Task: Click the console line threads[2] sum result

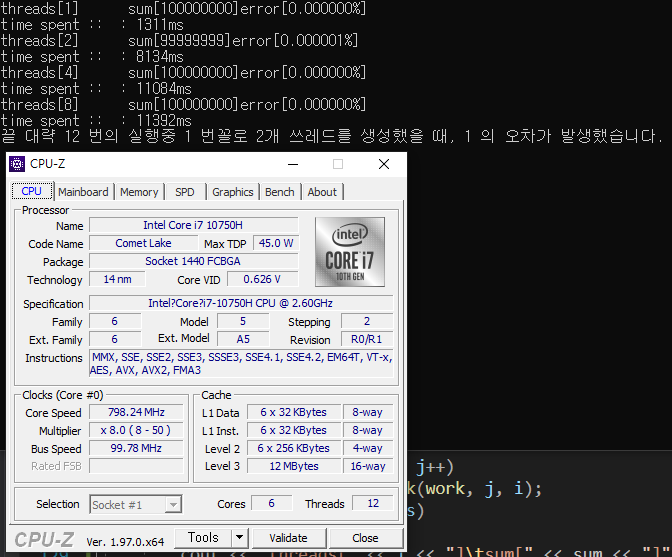Action: pos(179,41)
